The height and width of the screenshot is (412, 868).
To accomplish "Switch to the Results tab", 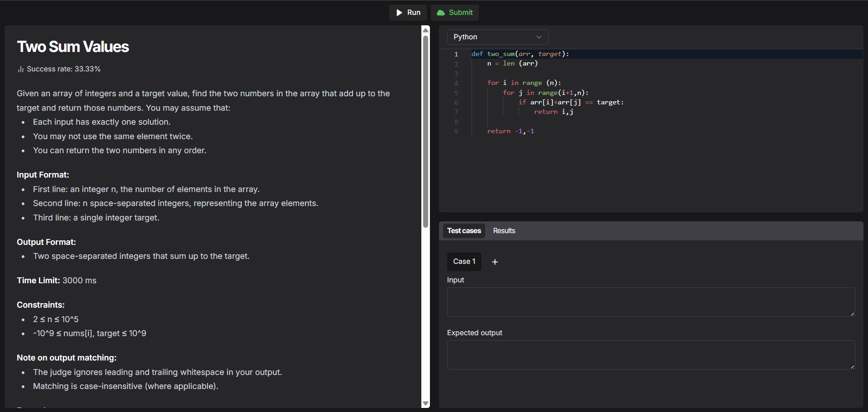I will [x=504, y=230].
